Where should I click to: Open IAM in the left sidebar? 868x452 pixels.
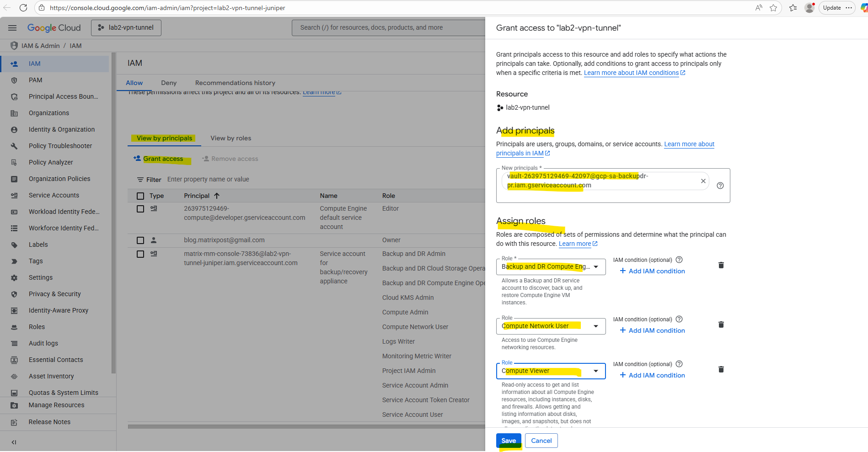[55, 64]
